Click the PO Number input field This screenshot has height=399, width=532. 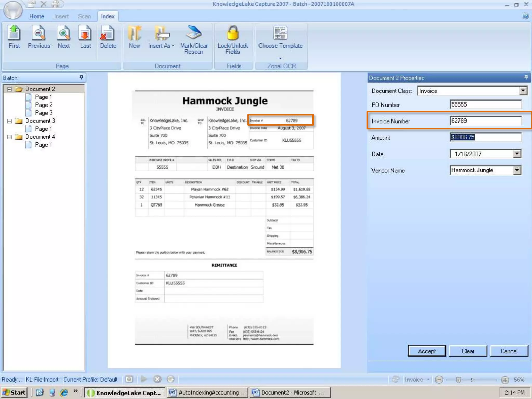click(x=485, y=104)
